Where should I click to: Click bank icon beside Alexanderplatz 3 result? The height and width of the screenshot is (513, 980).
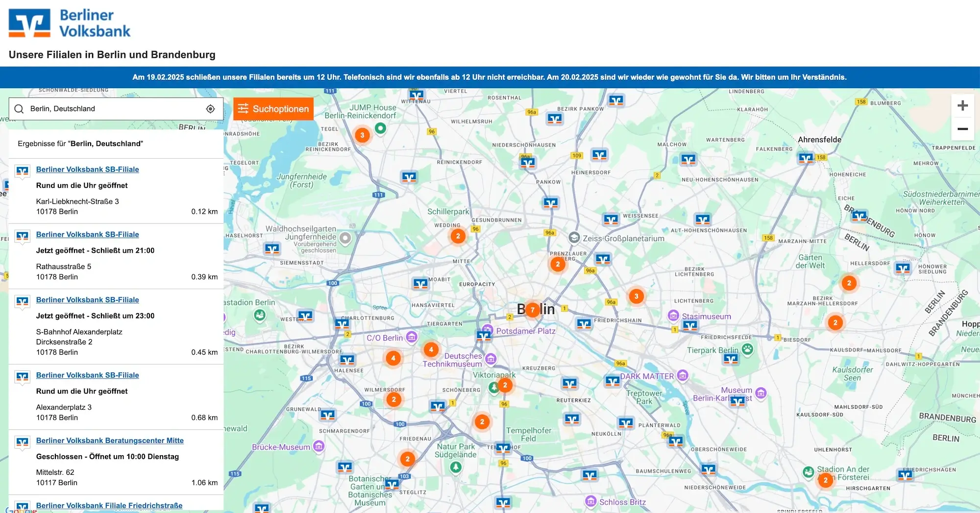22,377
